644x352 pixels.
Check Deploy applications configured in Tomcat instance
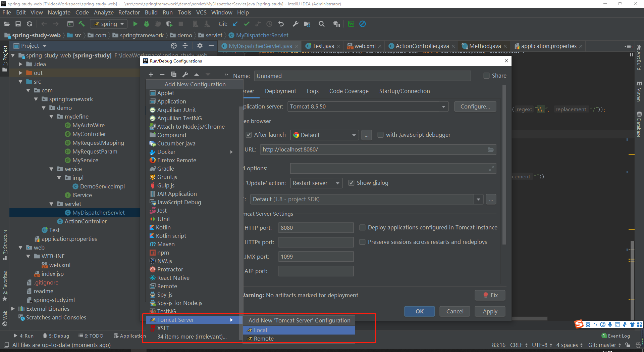(x=362, y=227)
